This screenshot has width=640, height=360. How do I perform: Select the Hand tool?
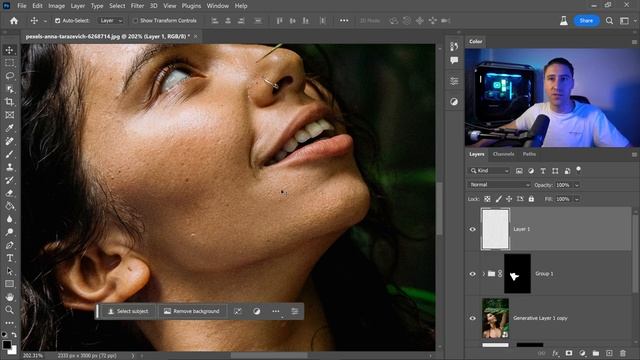9,297
